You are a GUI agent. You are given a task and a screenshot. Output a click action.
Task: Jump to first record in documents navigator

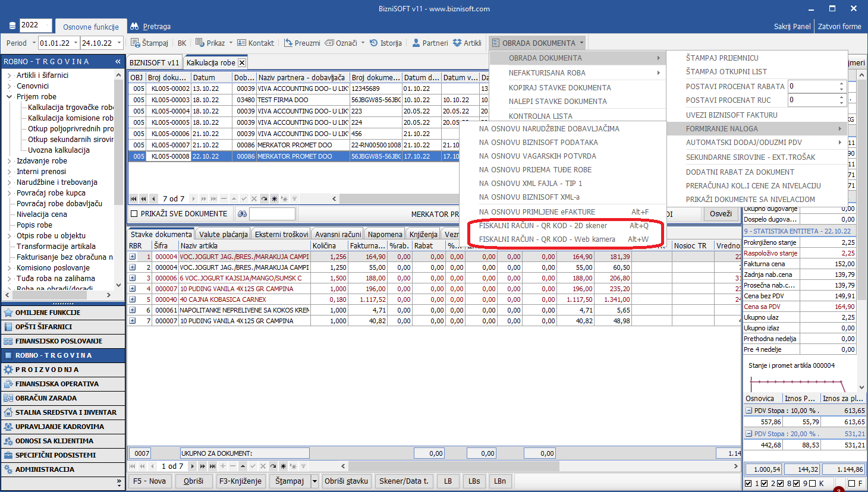click(x=134, y=199)
